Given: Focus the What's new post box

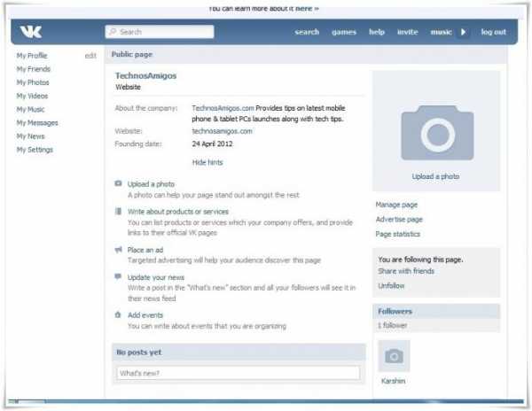Looking at the screenshot, I should pos(238,373).
